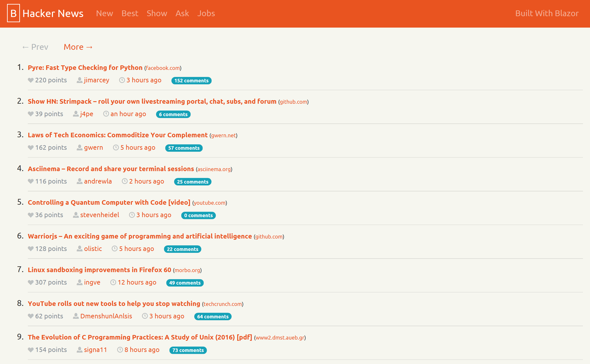This screenshot has height=364, width=590.
Task: Open the Ask section
Action: pos(182,13)
